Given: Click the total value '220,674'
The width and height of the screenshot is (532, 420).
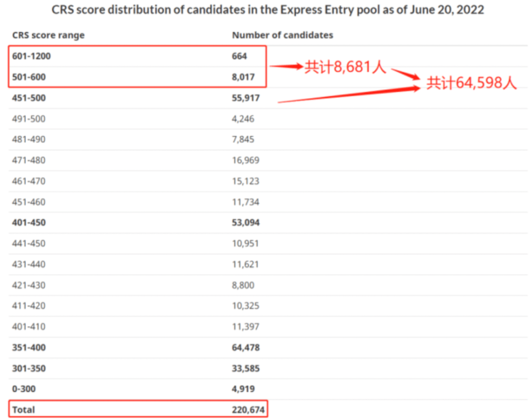Looking at the screenshot, I should 248,410.
